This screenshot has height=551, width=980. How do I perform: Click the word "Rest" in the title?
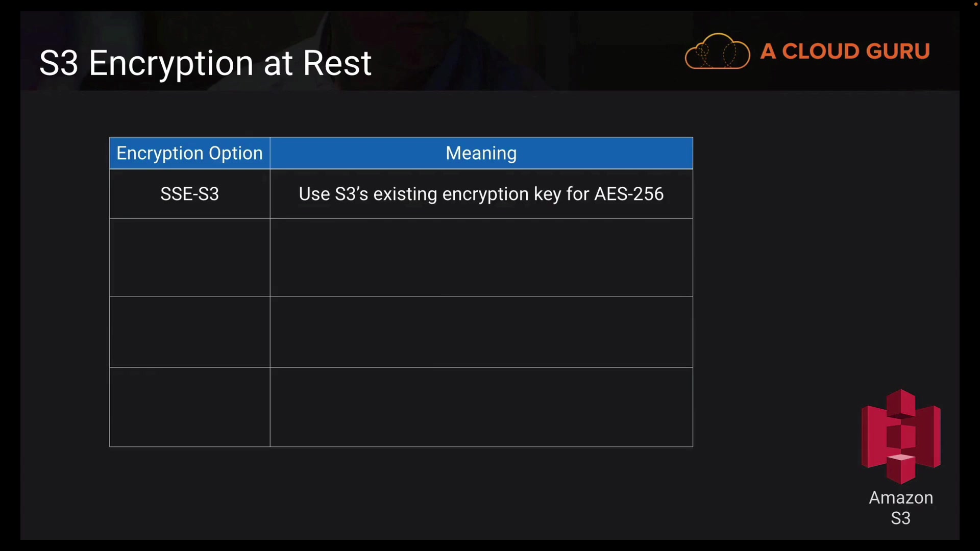coord(337,63)
